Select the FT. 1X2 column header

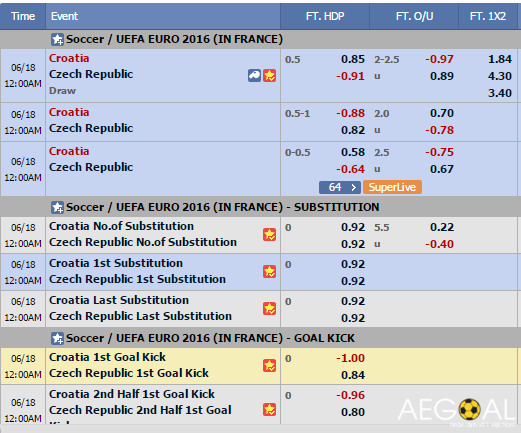pos(488,16)
